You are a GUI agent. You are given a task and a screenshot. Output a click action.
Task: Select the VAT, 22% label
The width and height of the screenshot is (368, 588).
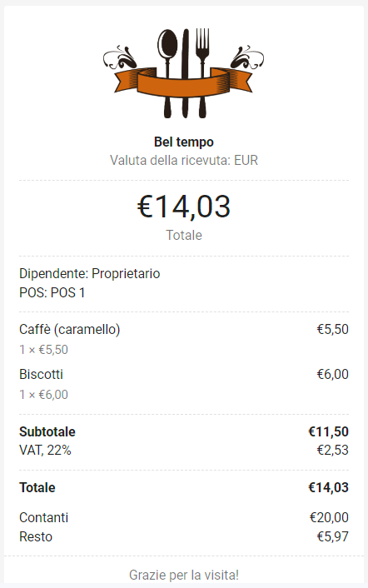(45, 450)
